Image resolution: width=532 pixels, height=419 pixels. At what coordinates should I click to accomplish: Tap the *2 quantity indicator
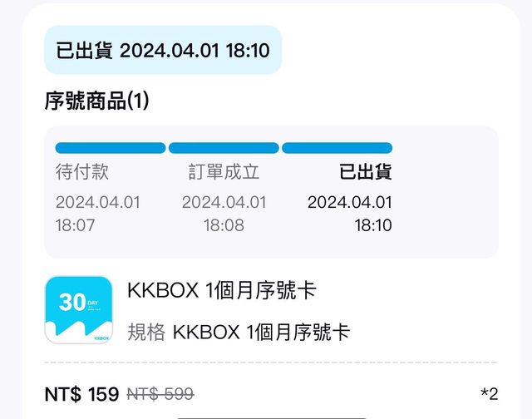[488, 394]
